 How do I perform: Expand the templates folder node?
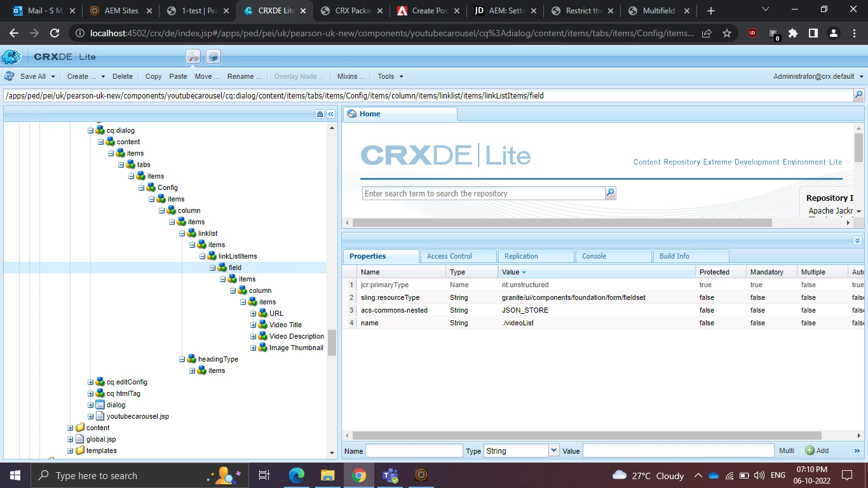70,451
